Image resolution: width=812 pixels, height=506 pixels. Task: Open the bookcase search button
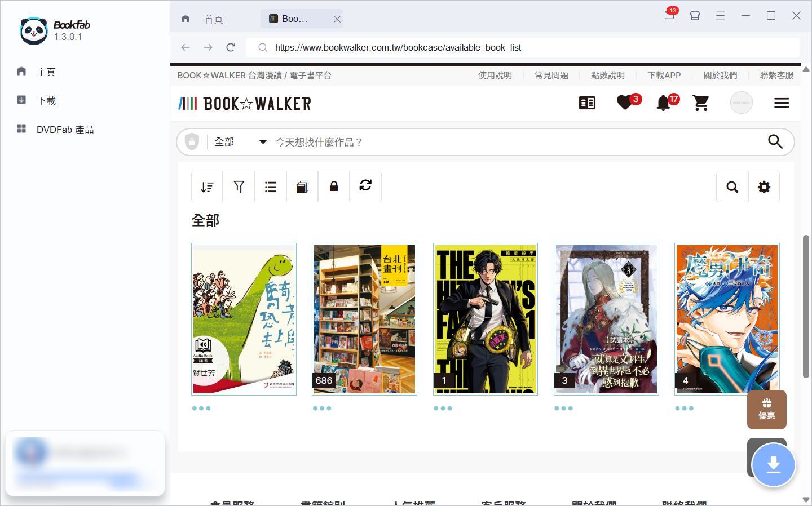click(732, 187)
